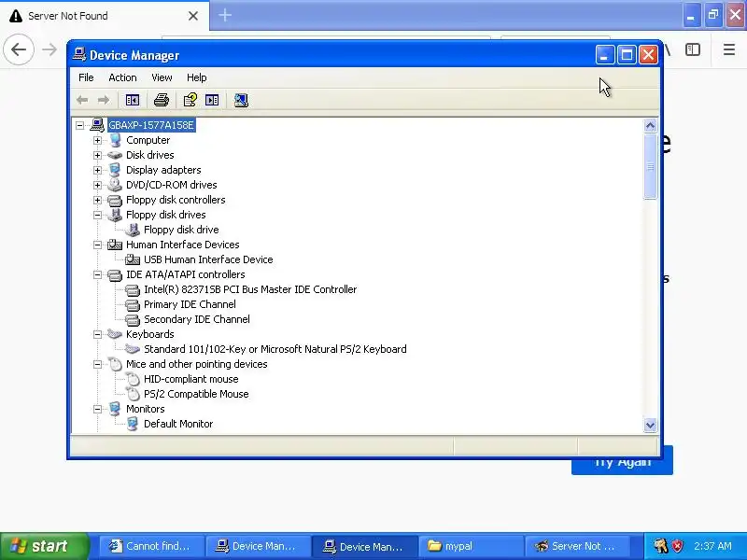This screenshot has width=747, height=560.
Task: Collapse the Human Interface Devices node
Action: tap(97, 245)
